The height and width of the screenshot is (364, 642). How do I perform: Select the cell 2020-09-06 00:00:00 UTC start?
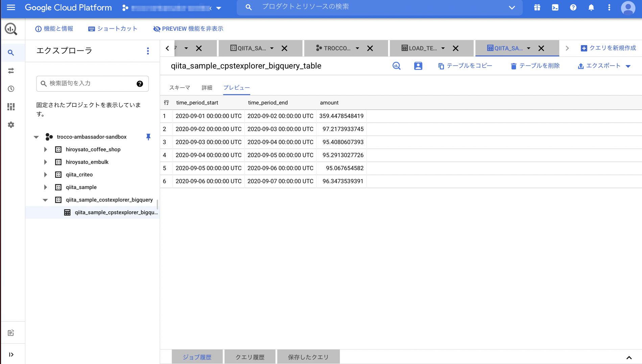pyautogui.click(x=209, y=181)
